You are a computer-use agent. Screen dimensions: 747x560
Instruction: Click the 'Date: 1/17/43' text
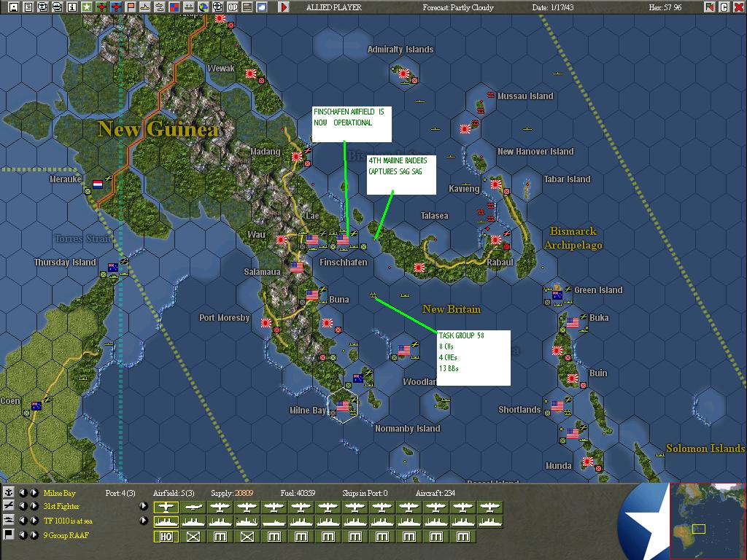pos(553,7)
